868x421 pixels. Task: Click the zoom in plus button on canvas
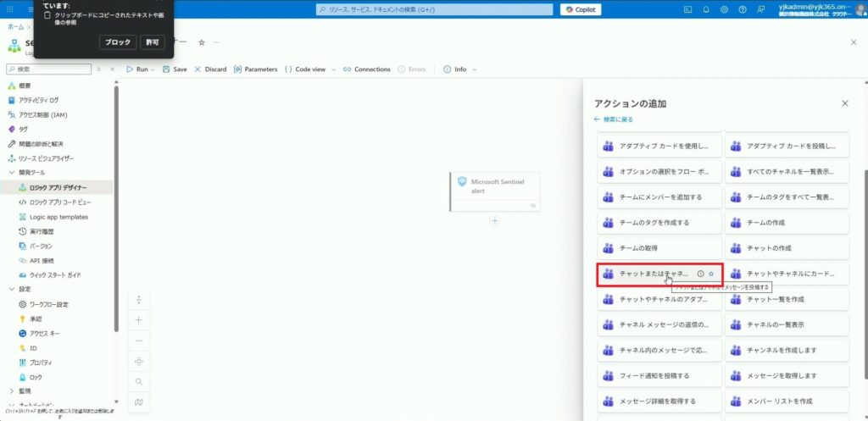point(139,319)
